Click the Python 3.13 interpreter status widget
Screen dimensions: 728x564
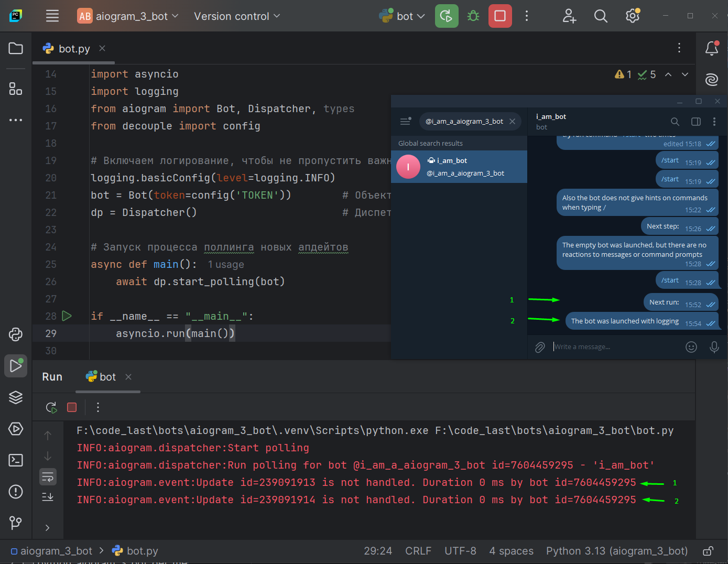coord(616,551)
